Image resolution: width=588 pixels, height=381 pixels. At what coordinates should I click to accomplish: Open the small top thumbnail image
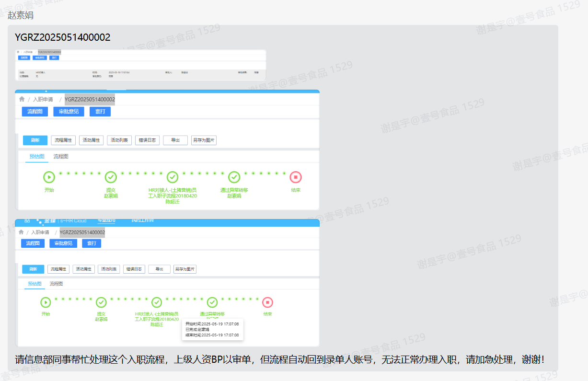point(140,65)
